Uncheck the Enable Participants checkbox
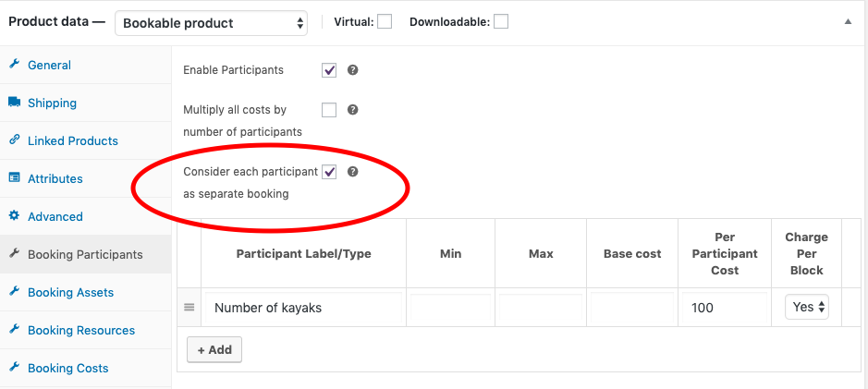The image size is (868, 389). point(329,70)
